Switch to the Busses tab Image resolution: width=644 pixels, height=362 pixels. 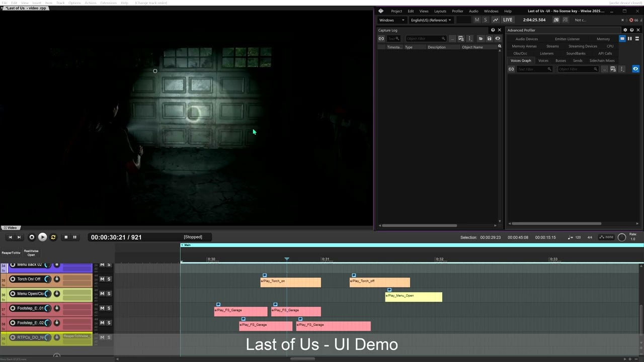point(560,61)
